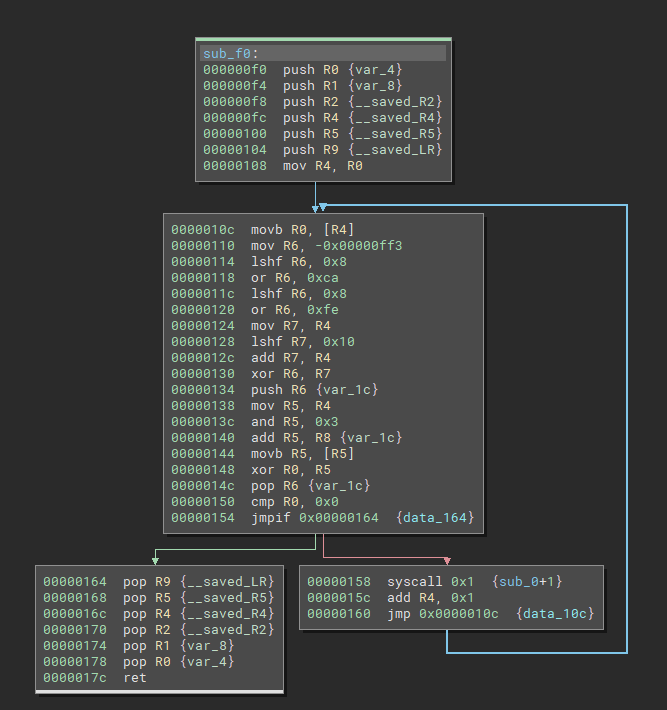Click push R2 line at 000000f8
This screenshot has width=667, height=710.
click(322, 101)
